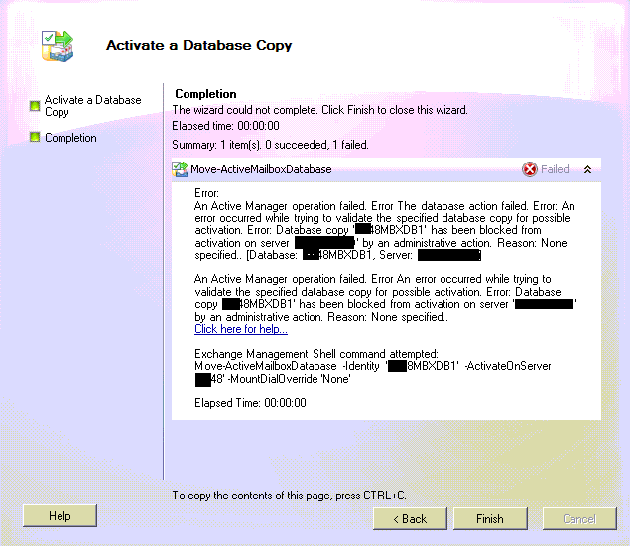Screen dimensions: 630x546
Task: Click the Activate a Database Copy title
Action: 199,45
